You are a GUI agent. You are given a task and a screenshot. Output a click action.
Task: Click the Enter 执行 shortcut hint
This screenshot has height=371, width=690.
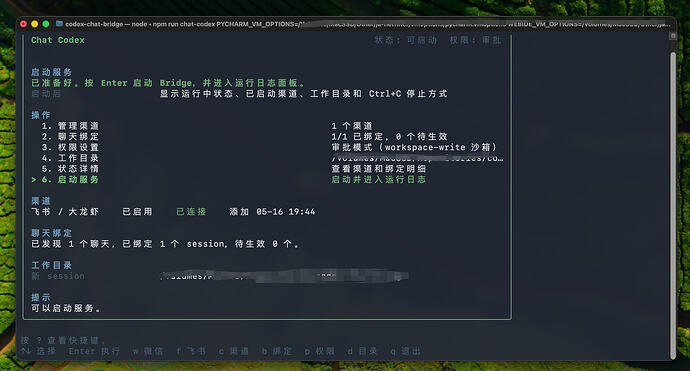94,351
